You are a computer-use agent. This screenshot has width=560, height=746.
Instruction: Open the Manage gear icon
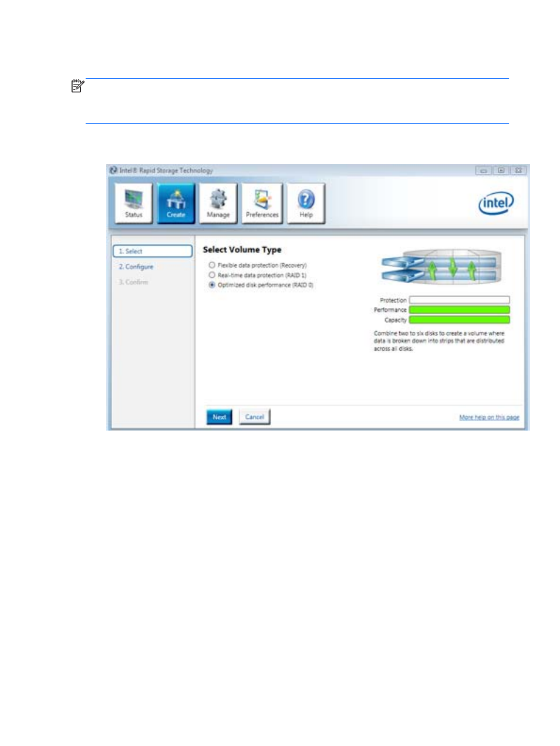[218, 203]
